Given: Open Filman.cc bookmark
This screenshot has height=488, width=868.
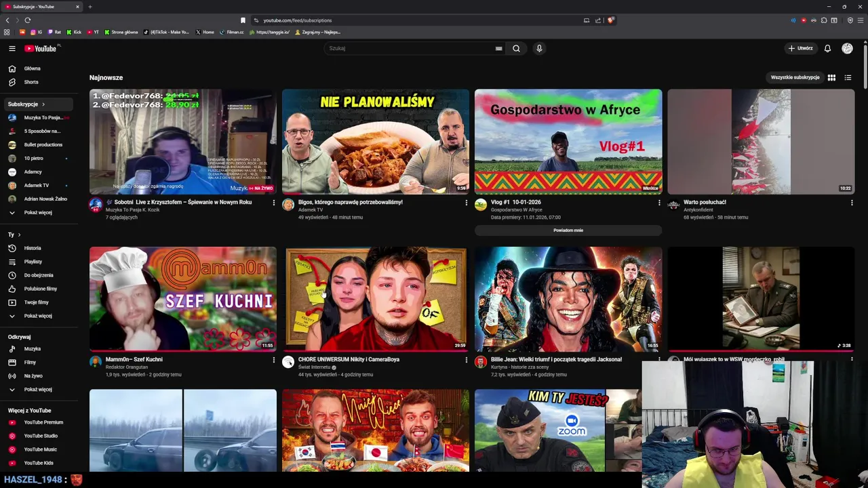Looking at the screenshot, I should pyautogui.click(x=231, y=32).
